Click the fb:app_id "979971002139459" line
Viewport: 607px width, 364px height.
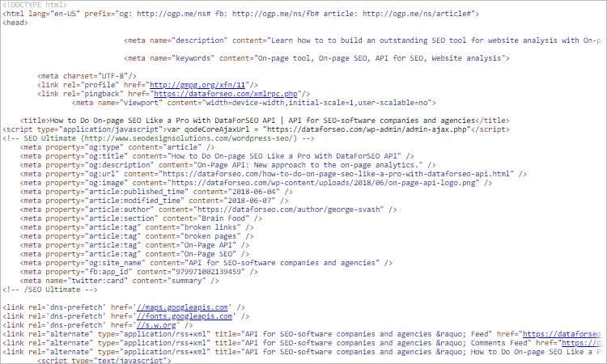tap(139, 272)
